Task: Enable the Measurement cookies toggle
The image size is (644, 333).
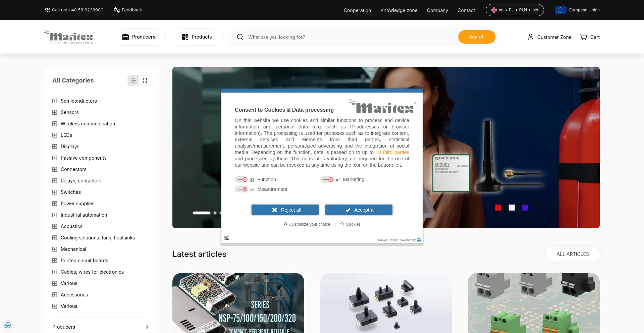Action: pos(241,189)
